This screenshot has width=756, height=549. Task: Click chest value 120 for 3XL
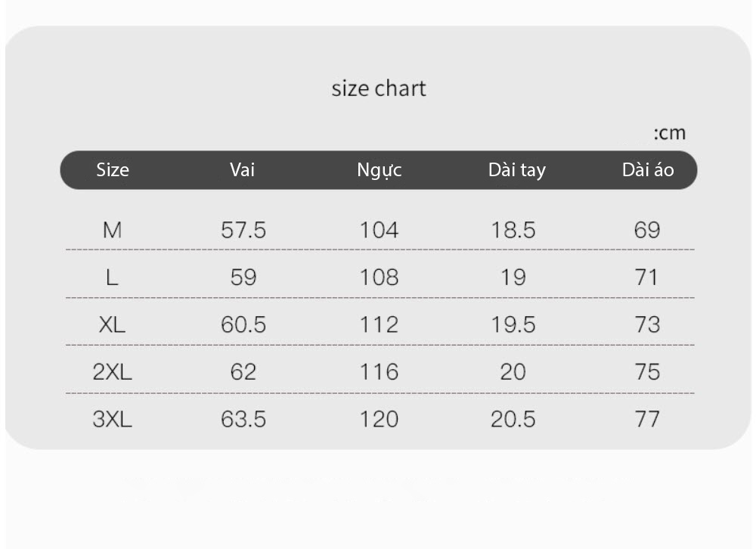coord(379,419)
